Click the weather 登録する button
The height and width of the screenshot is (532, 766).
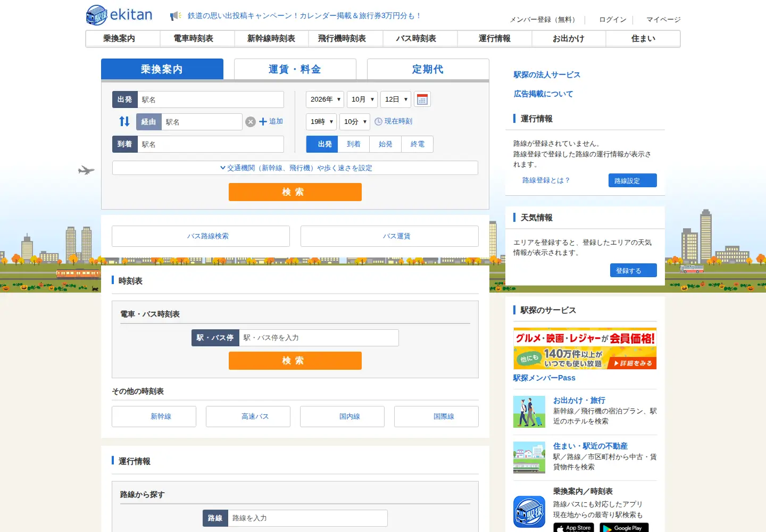[634, 270]
